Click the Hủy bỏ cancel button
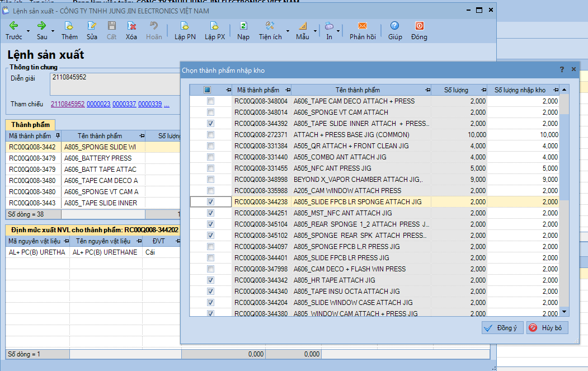The image size is (588, 371). tap(547, 328)
